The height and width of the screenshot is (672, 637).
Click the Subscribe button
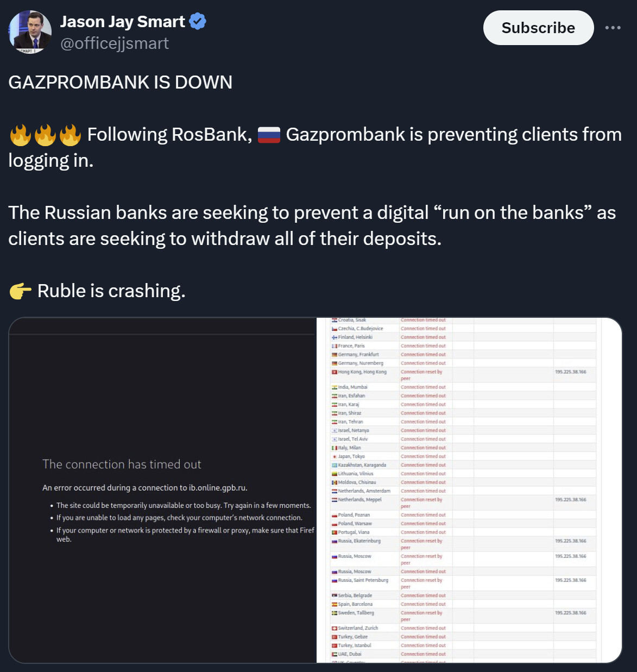[538, 28]
